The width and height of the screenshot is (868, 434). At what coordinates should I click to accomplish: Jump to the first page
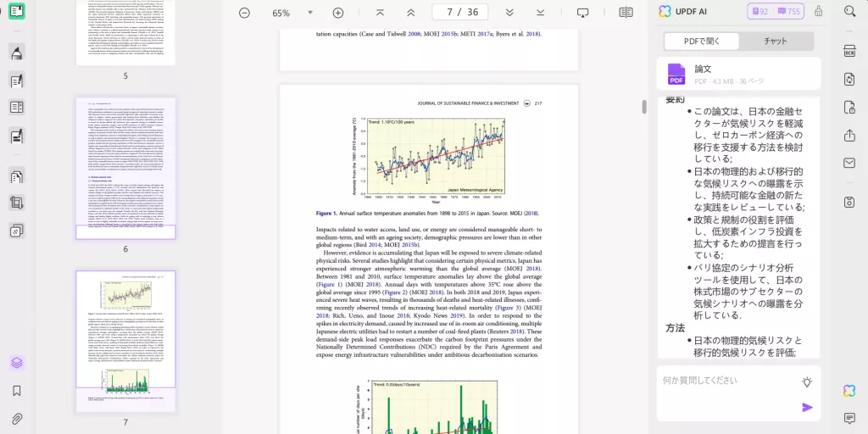381,13
